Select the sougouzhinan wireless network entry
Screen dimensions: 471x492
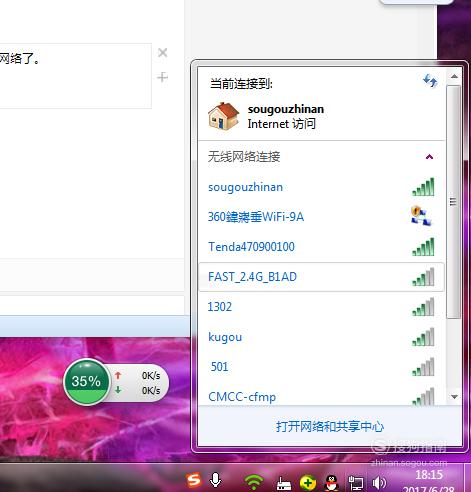321,187
